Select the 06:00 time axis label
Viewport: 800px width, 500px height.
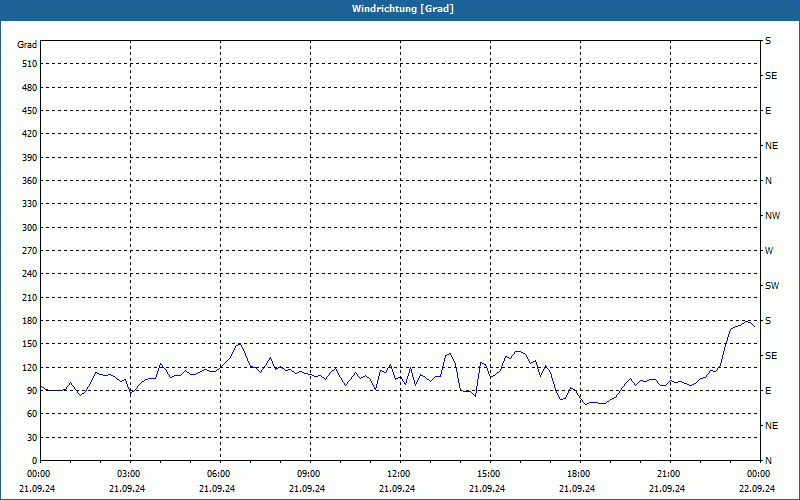[220, 474]
